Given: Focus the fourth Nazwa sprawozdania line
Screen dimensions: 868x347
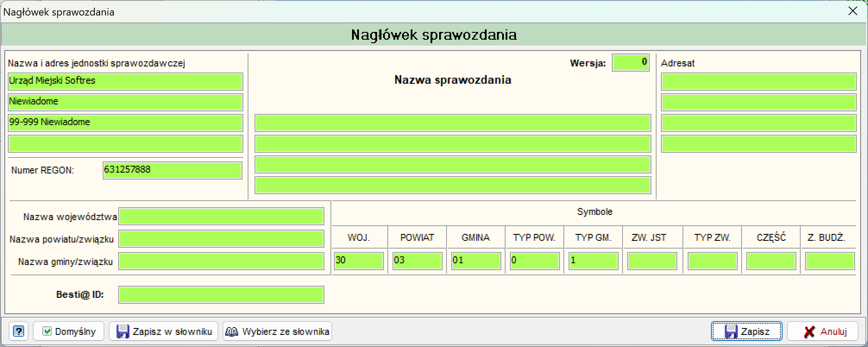Looking at the screenshot, I should [x=453, y=185].
